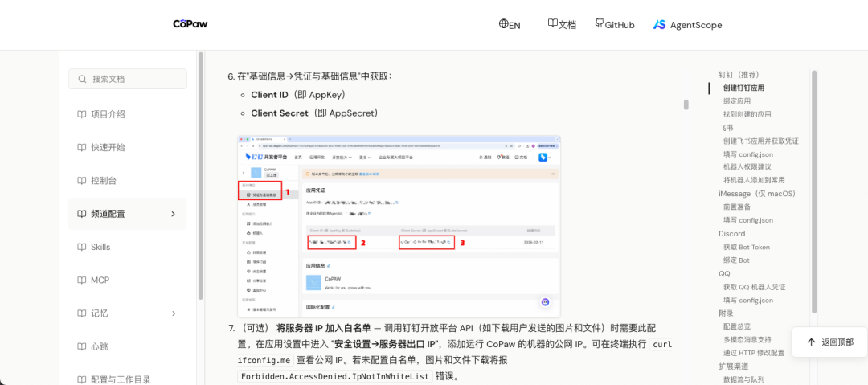
Task: Go to 前置准备 section
Action: [737, 207]
